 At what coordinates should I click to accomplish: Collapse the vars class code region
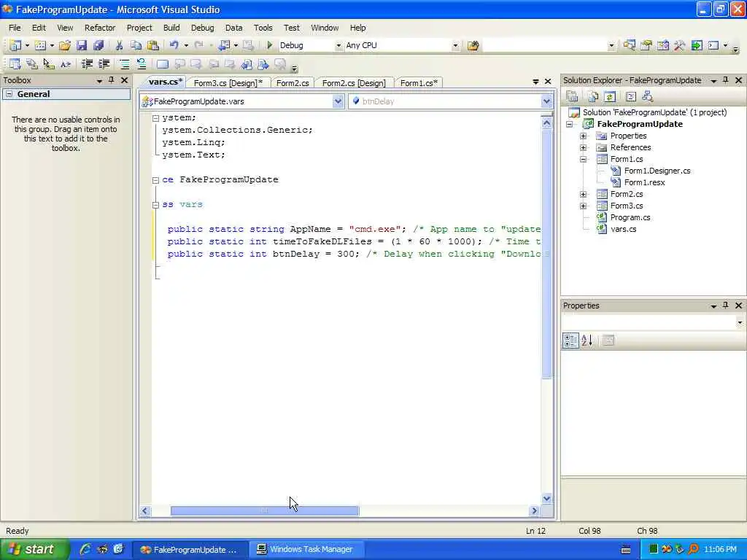[x=155, y=205]
